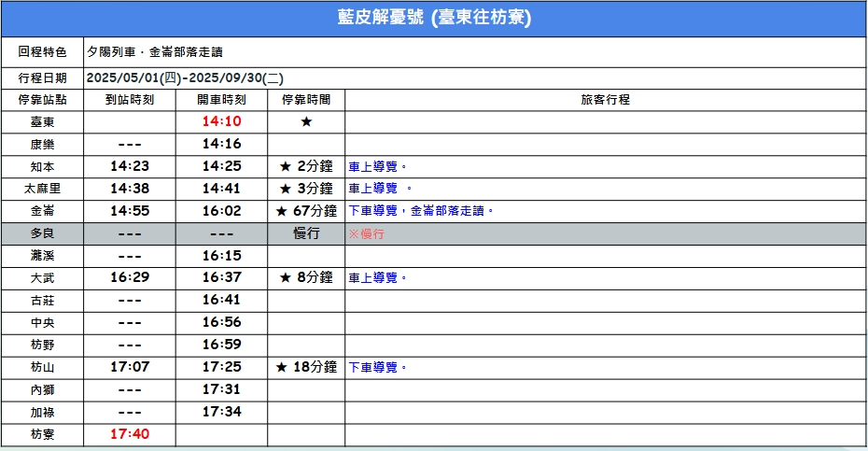868x451 pixels.
Task: Select the 加祿 station cell
Action: pyautogui.click(x=42, y=412)
